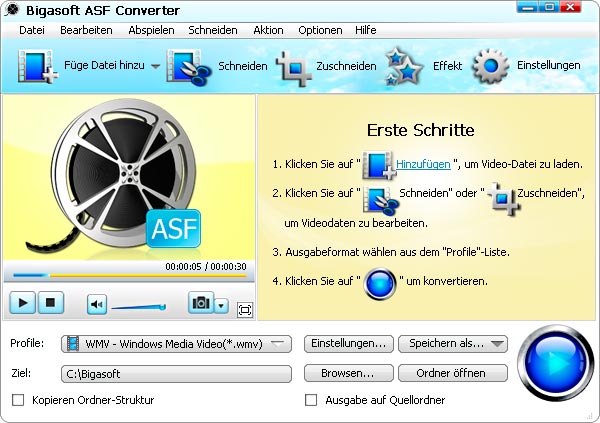This screenshot has height=423, width=600.
Task: Open the Bearbeiten menu
Action: (x=86, y=30)
